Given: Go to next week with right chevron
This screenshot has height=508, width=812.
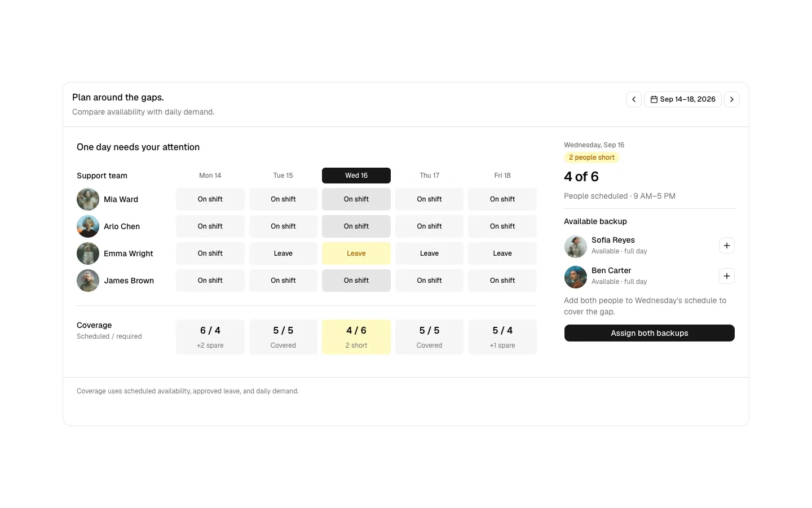Looking at the screenshot, I should coord(732,99).
